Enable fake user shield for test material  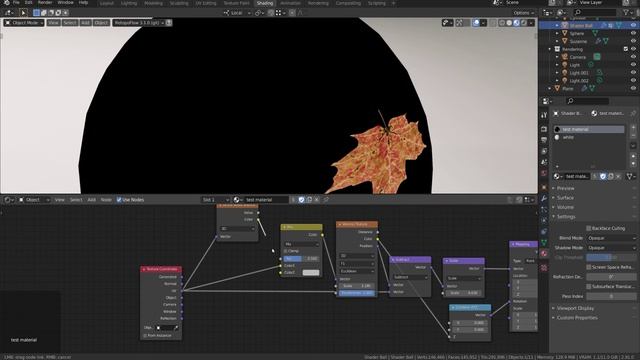[x=603, y=176]
